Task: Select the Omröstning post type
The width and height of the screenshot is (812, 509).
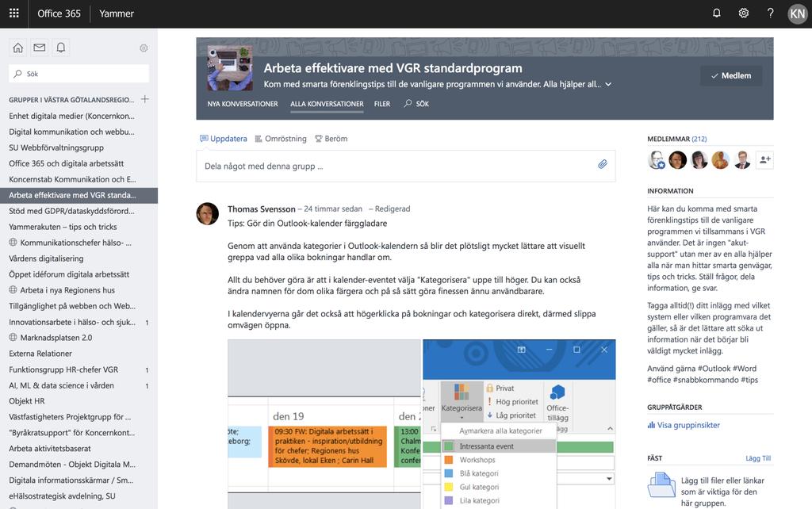Action: [x=281, y=139]
